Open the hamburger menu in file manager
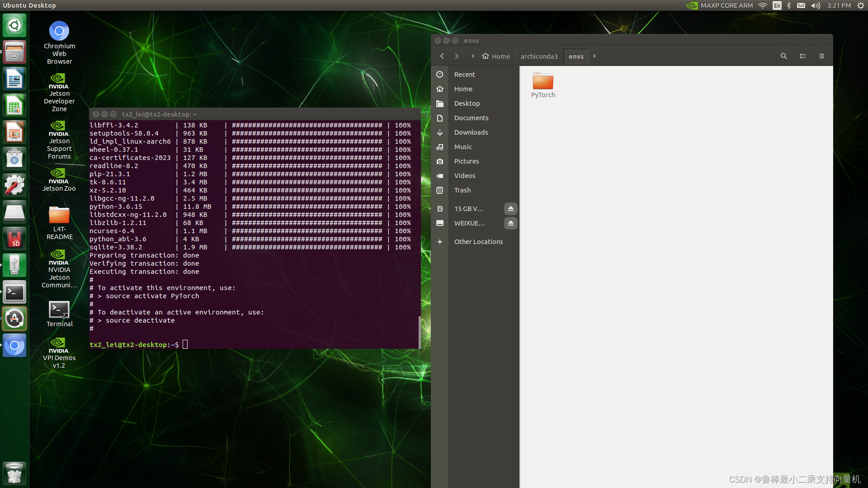 pos(822,56)
